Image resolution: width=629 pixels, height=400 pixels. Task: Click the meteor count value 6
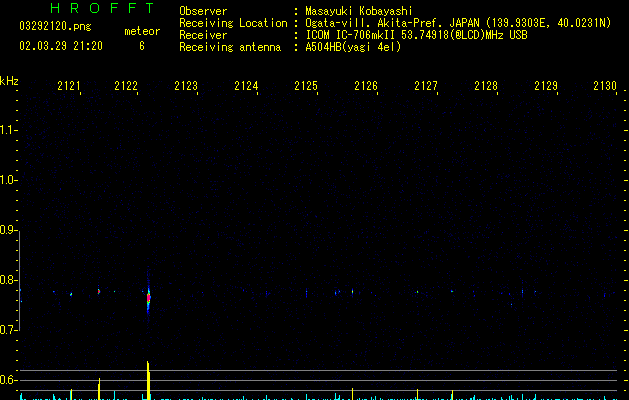click(x=142, y=46)
